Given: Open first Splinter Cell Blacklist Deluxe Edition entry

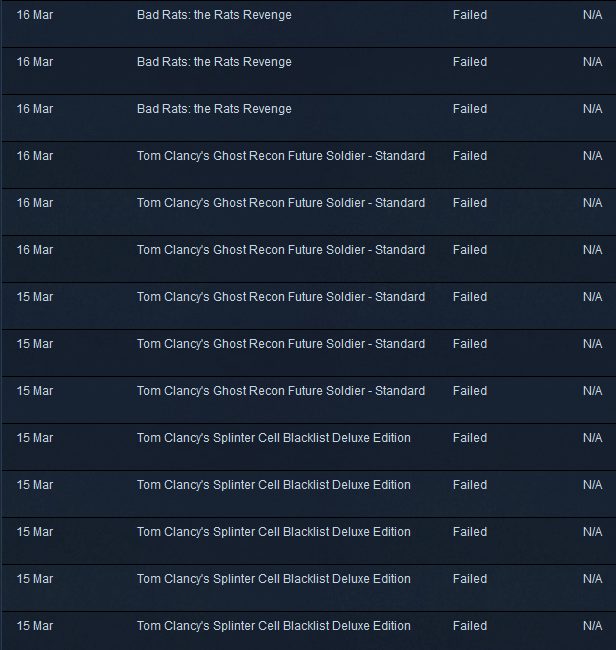Looking at the screenshot, I should [309, 447].
